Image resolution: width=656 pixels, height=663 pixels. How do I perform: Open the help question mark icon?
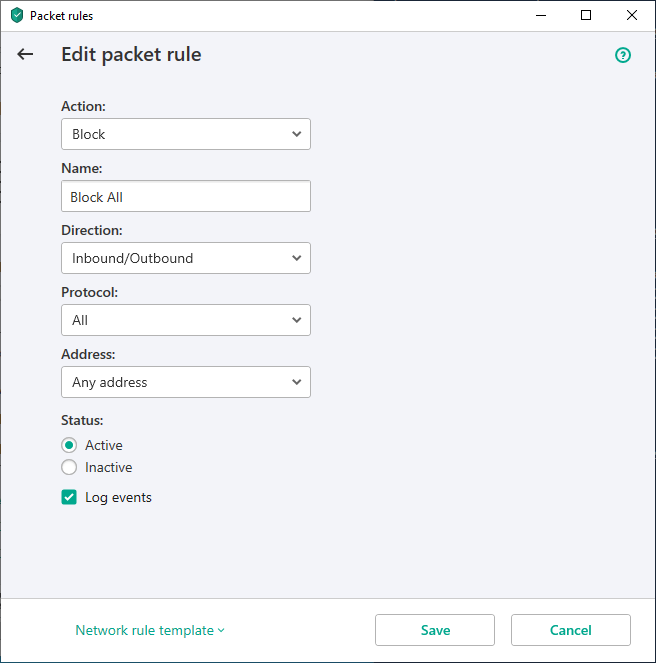(x=623, y=55)
